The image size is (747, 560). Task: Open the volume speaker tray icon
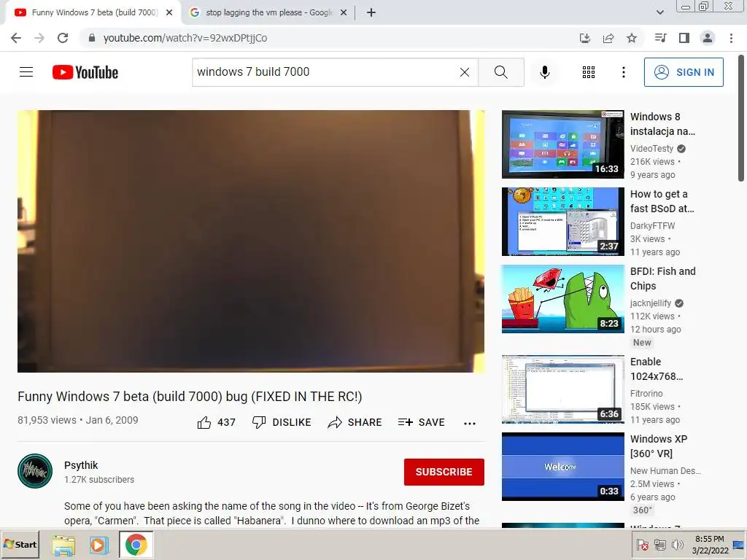[677, 545]
